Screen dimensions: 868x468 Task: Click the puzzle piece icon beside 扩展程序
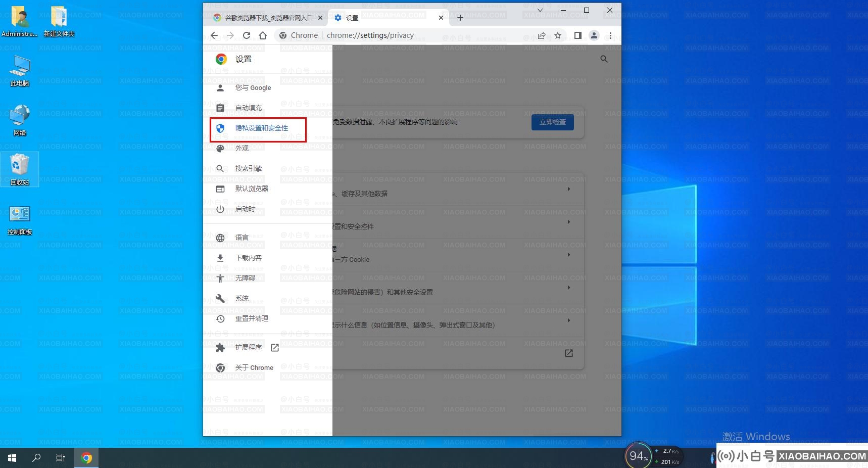click(220, 347)
